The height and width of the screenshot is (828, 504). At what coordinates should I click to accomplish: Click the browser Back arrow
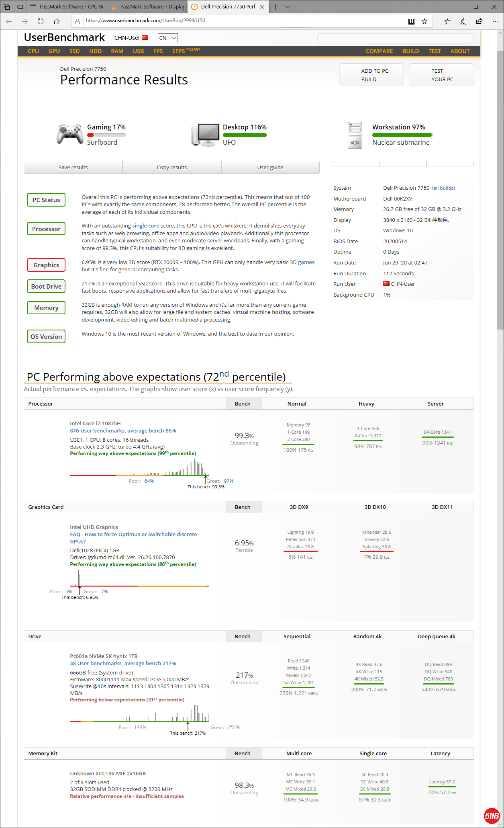coord(9,21)
